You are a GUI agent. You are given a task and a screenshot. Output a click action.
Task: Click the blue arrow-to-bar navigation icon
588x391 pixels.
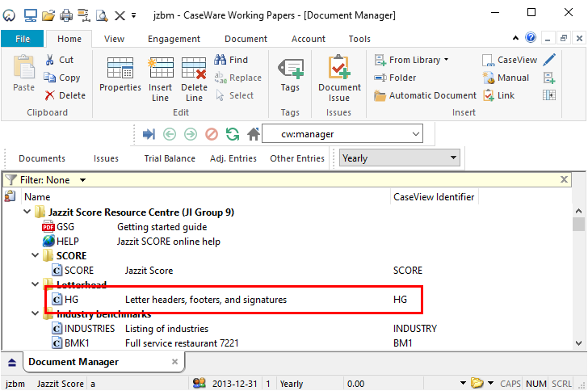(x=149, y=134)
